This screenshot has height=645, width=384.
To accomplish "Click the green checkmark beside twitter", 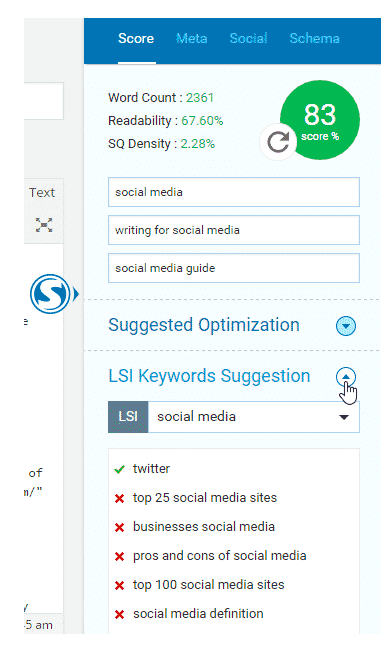I will click(119, 469).
